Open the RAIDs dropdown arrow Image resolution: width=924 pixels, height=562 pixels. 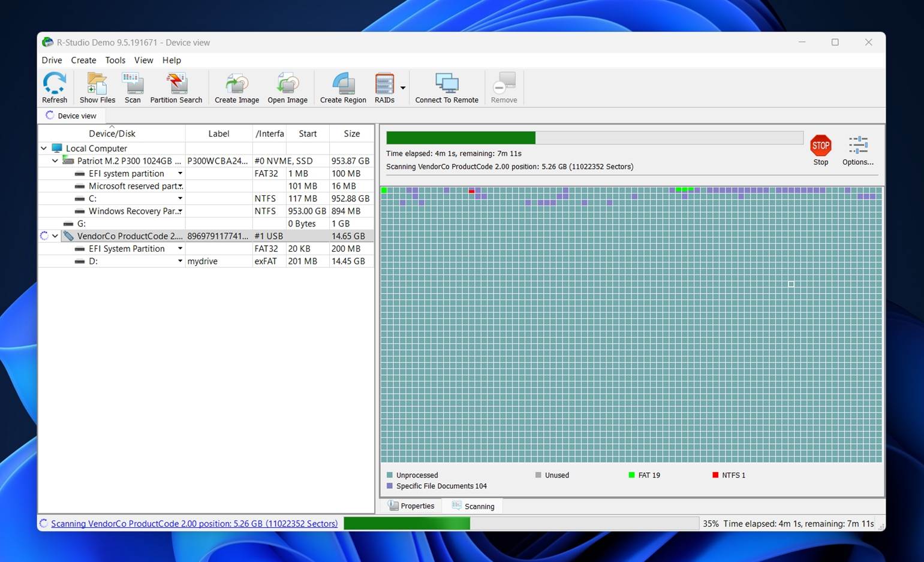pyautogui.click(x=403, y=88)
